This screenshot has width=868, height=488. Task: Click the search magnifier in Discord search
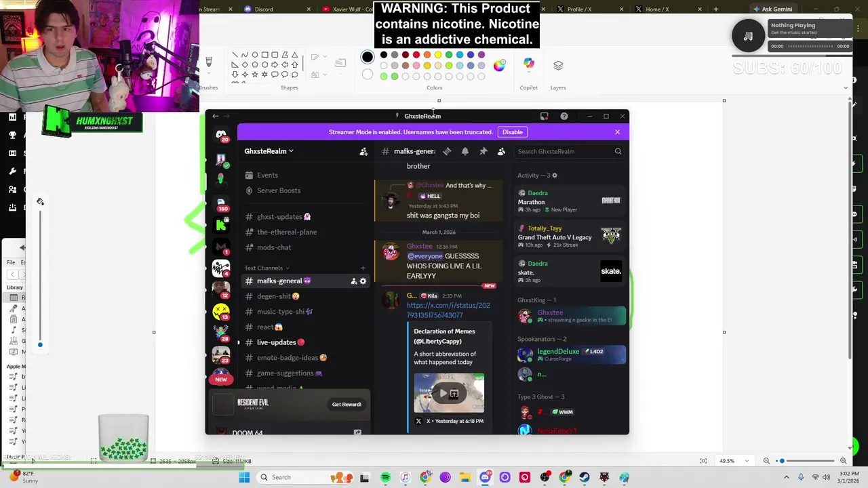(618, 151)
